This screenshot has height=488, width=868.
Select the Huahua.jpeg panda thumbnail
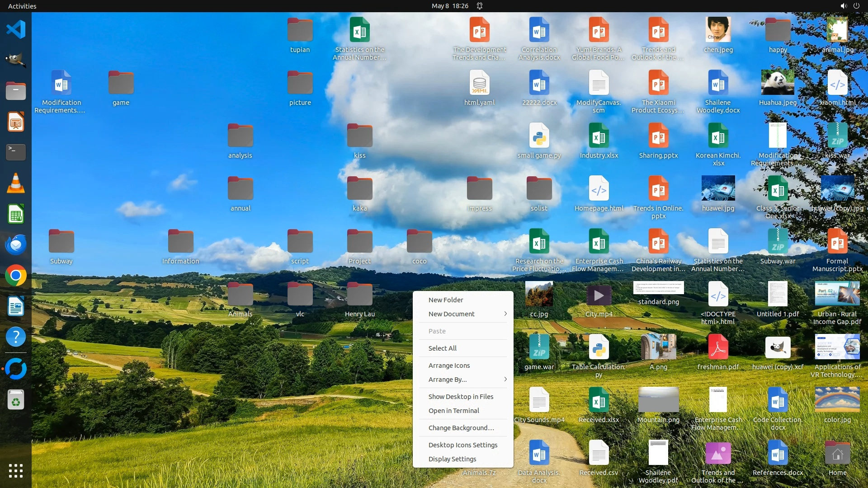coord(778,83)
